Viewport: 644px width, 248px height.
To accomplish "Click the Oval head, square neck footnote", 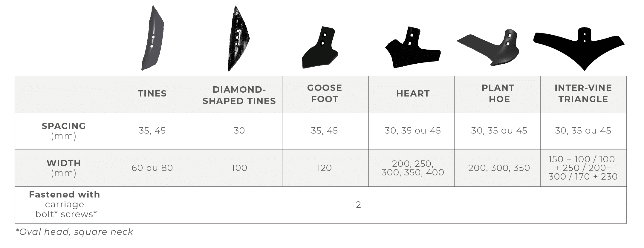I will (74, 232).
